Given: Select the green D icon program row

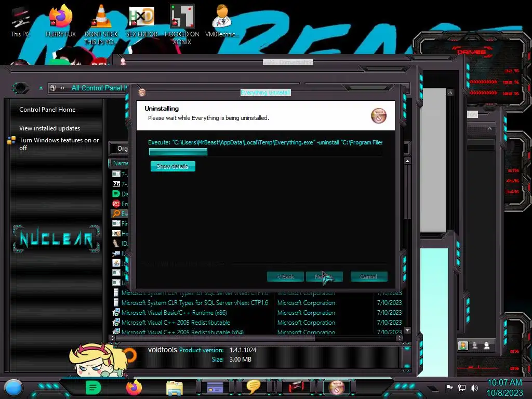Looking at the screenshot, I should coord(120,194).
